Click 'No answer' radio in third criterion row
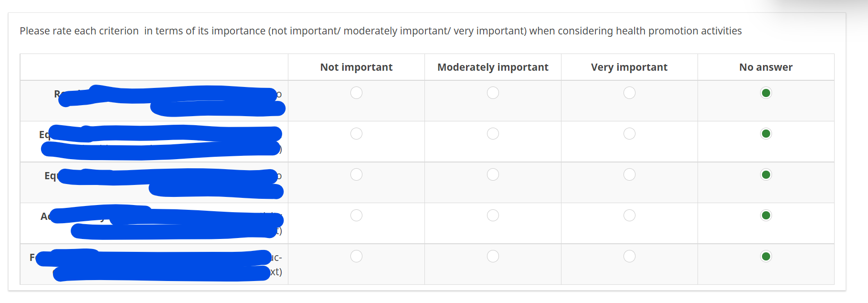868x303 pixels. click(x=766, y=174)
